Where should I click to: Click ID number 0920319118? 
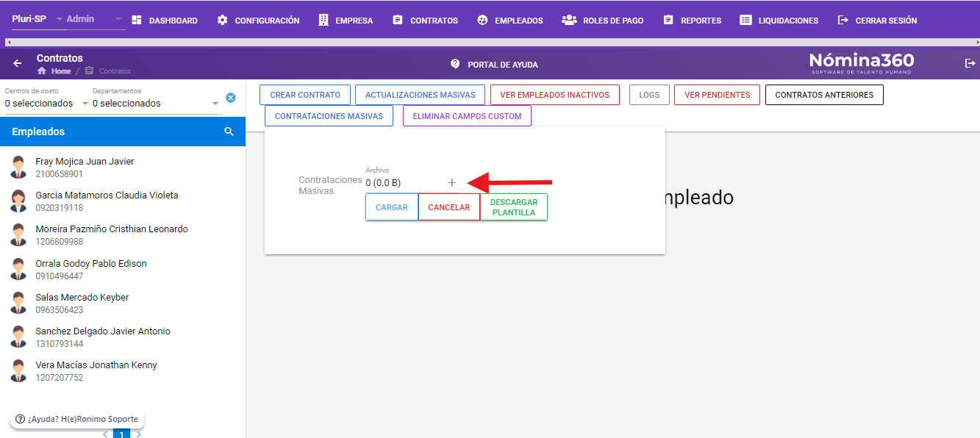(59, 208)
